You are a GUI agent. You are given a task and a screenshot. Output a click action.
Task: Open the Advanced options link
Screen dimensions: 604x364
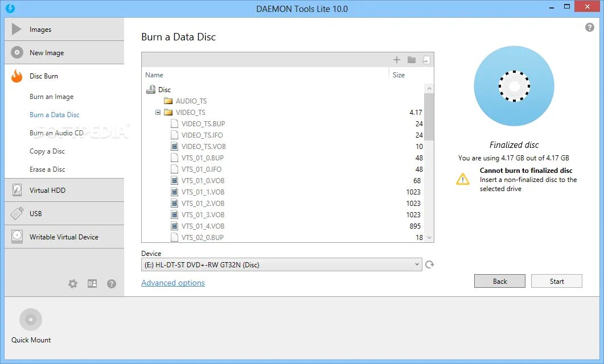coord(173,283)
